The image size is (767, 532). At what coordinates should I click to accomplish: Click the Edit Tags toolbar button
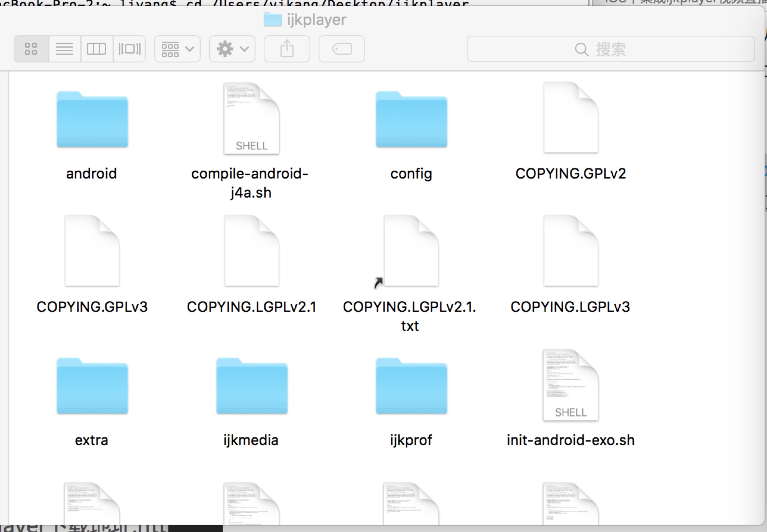pos(342,49)
